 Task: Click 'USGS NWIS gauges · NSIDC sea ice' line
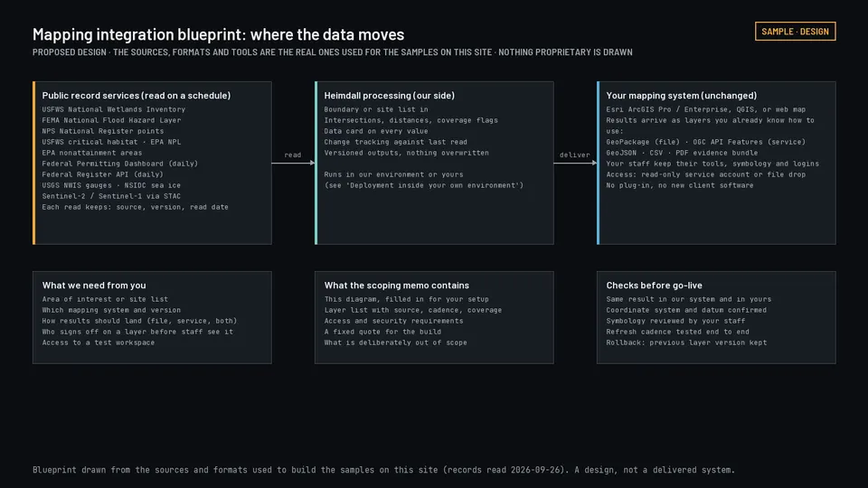pos(111,185)
